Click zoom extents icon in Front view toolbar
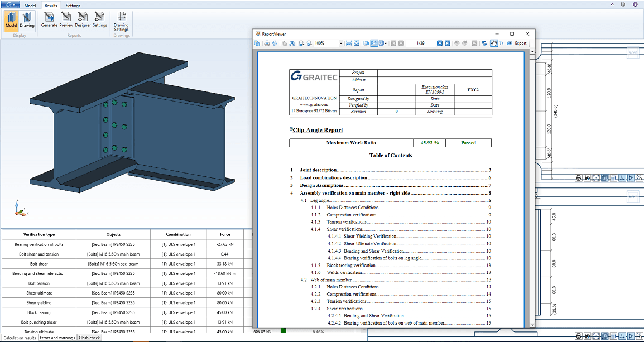644x342 pixels. tap(596, 178)
